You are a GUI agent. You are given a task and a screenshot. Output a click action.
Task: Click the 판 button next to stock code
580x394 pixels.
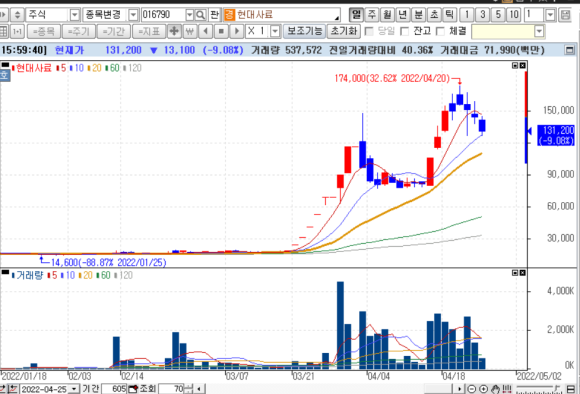point(215,15)
